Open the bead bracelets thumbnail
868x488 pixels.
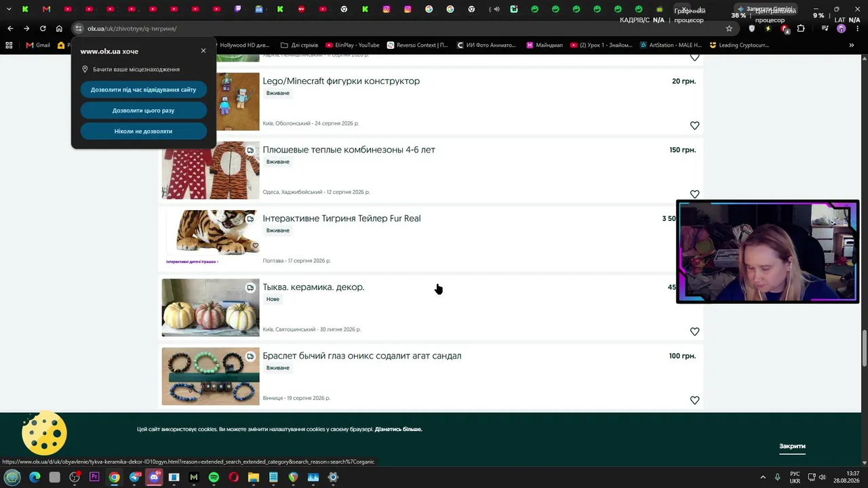pos(210,376)
